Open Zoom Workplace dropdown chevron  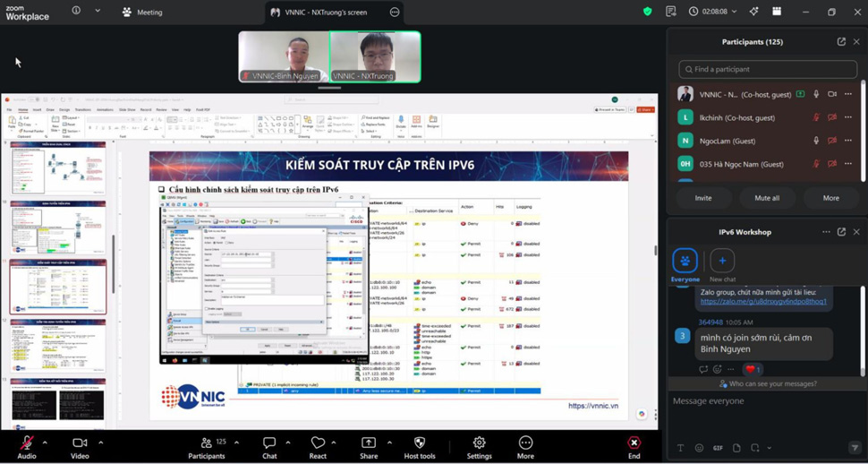click(x=98, y=11)
